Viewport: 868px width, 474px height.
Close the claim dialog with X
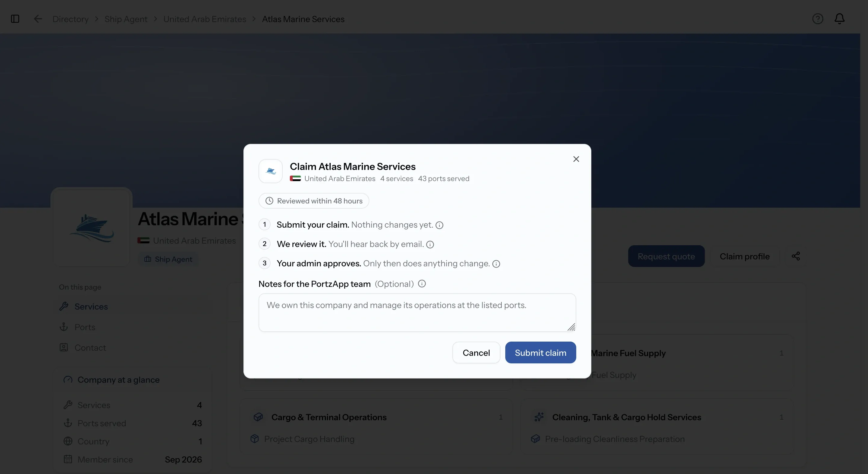[576, 159]
